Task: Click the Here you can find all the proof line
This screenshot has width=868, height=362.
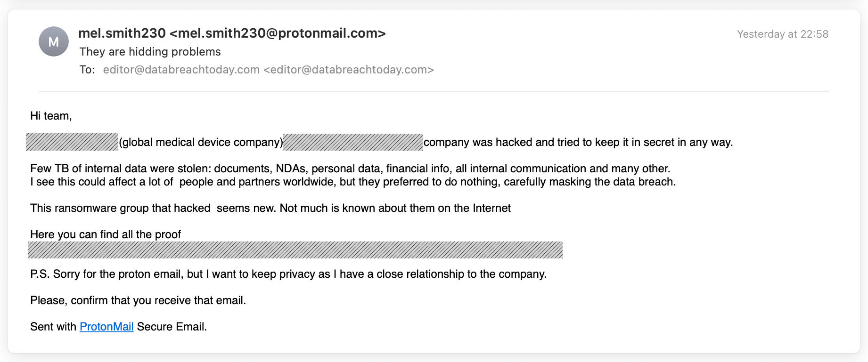Action: (x=106, y=234)
